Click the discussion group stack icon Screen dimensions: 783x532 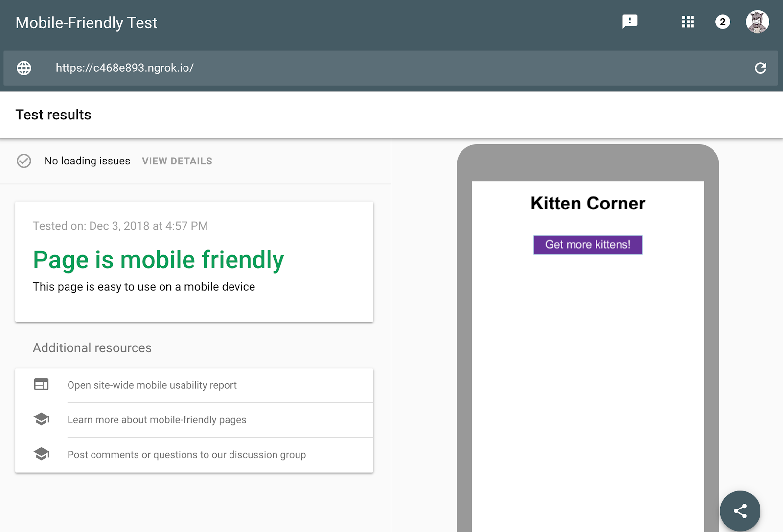(x=41, y=454)
